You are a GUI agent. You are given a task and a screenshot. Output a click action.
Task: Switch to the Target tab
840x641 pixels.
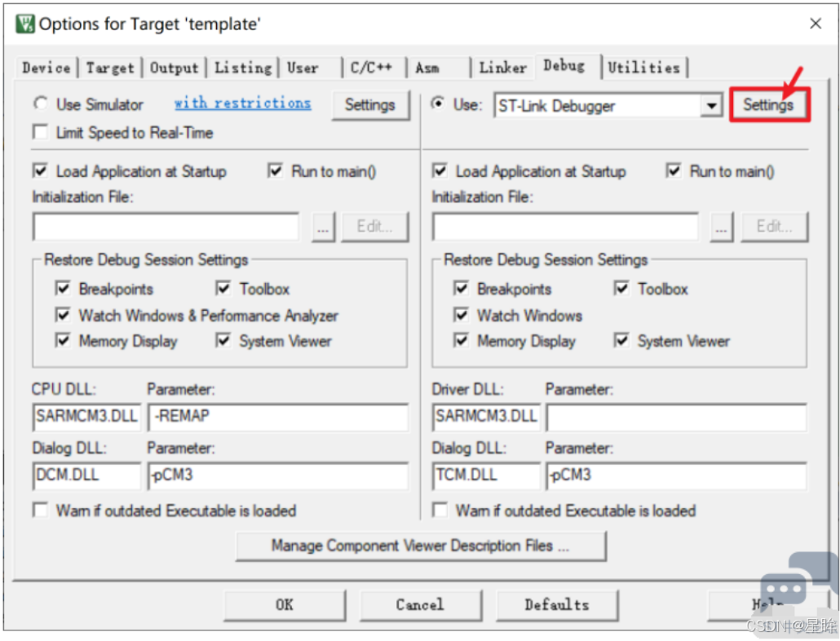pos(110,68)
